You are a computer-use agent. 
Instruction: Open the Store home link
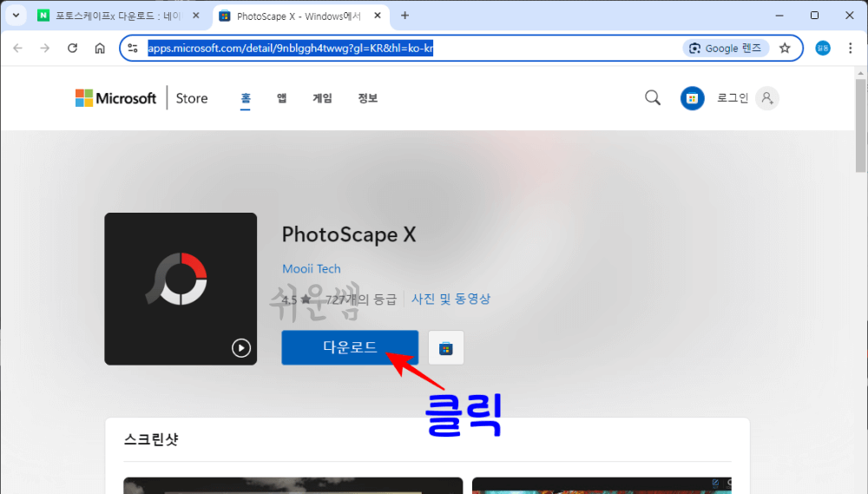(x=192, y=98)
